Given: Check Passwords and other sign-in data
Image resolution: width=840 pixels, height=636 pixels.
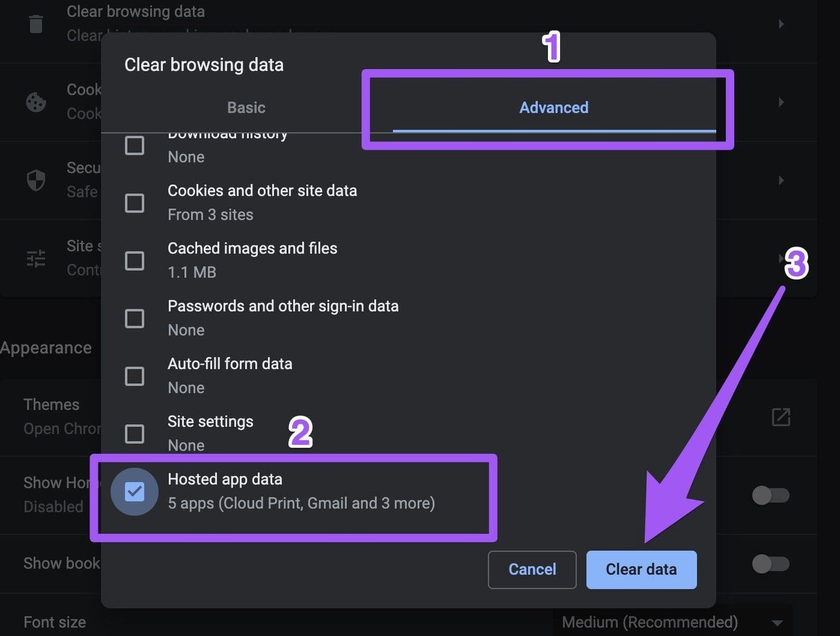Looking at the screenshot, I should tap(135, 319).
